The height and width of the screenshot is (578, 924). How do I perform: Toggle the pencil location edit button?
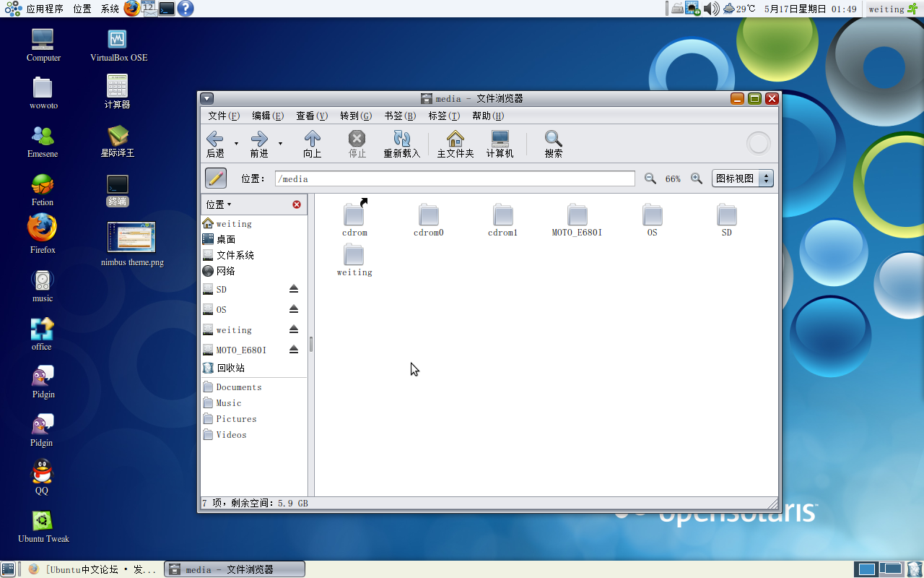tap(216, 178)
